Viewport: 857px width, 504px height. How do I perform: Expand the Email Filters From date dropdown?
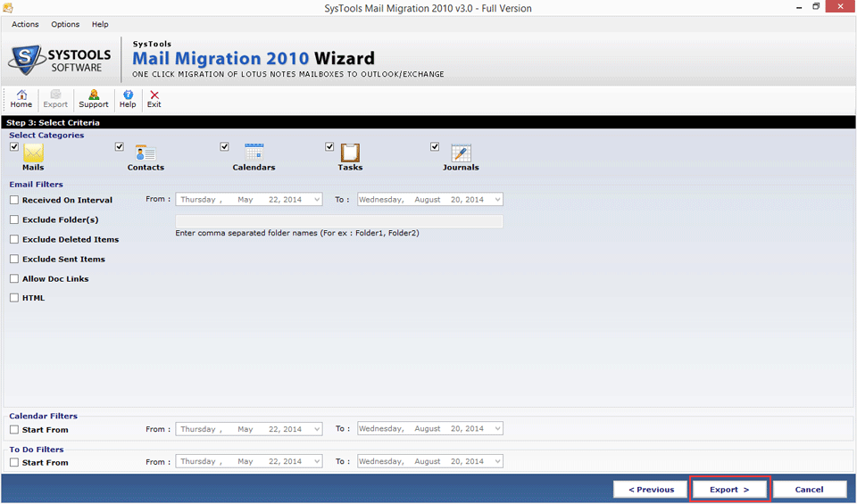tap(316, 200)
